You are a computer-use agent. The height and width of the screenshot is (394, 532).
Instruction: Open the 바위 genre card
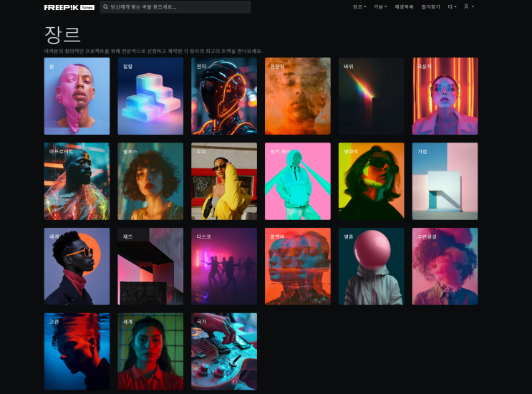pyautogui.click(x=372, y=96)
